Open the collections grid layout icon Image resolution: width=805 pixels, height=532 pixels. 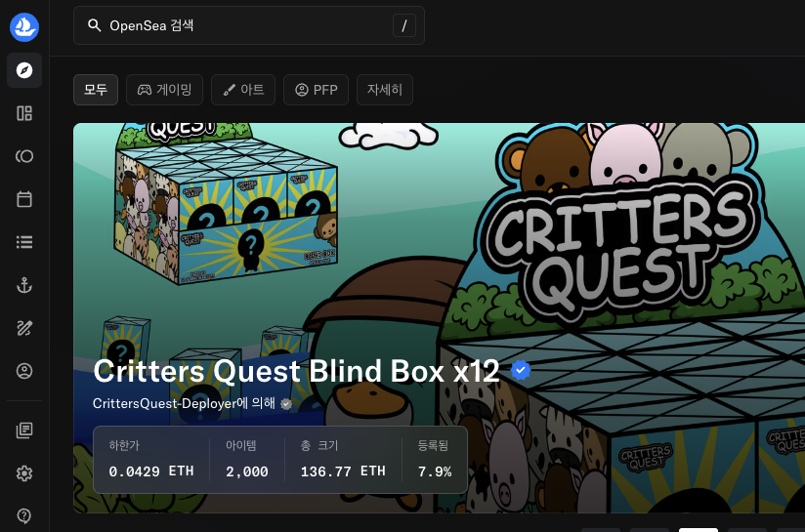(24, 113)
